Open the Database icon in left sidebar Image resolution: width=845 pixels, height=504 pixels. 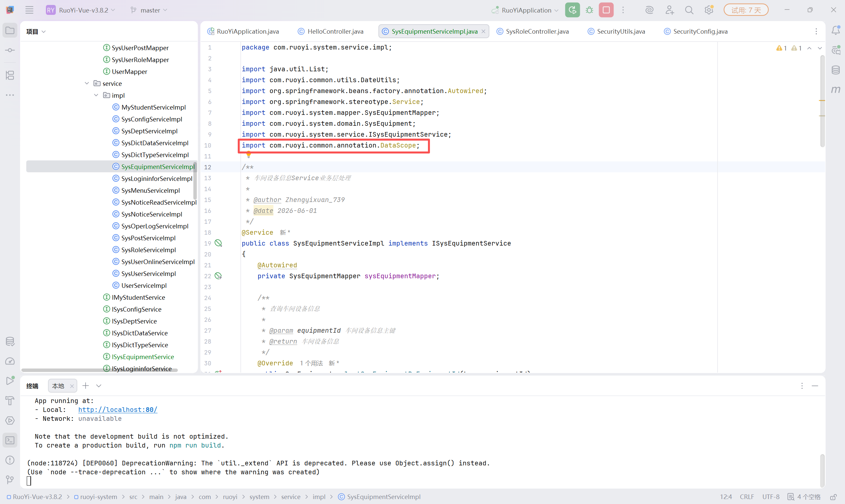10,341
